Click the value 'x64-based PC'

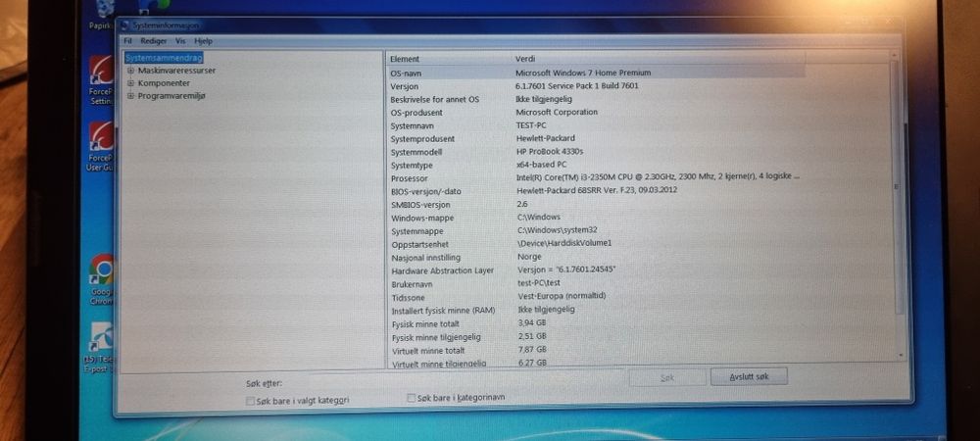click(x=541, y=165)
